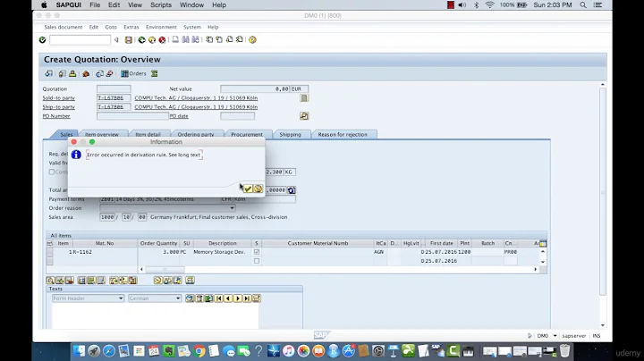This screenshot has width=644, height=361.
Task: Toggle the S checkbox for Memory Storage Dev.
Action: [x=257, y=252]
